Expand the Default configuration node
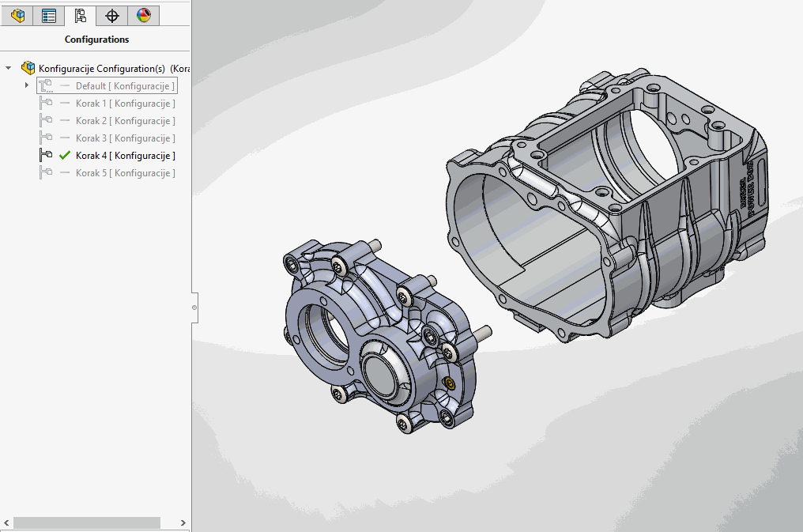Viewport: 803px width, 532px height. click(27, 85)
